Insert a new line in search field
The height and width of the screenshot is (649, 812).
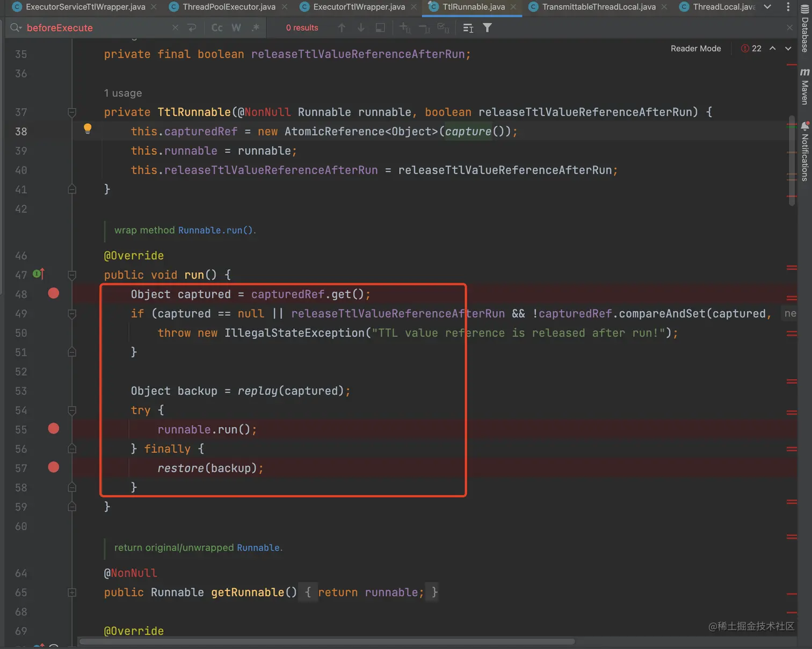pyautogui.click(x=192, y=28)
